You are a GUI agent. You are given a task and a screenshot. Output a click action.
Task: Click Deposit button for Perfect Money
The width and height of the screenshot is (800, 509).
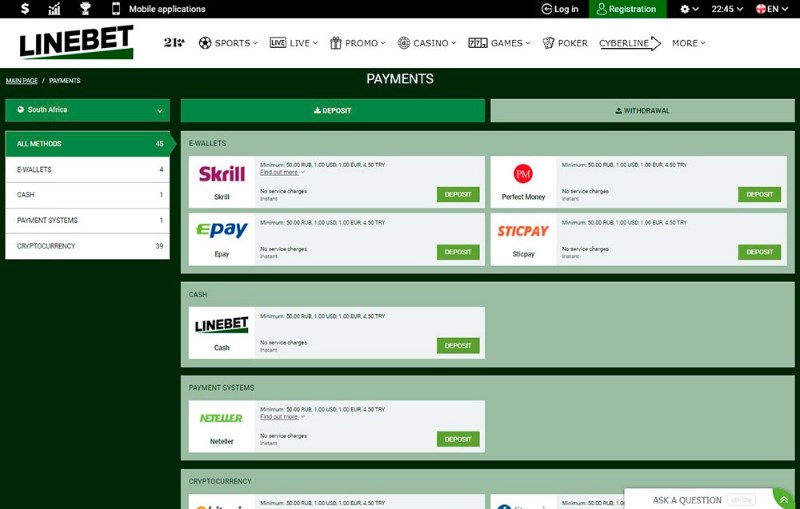point(759,194)
